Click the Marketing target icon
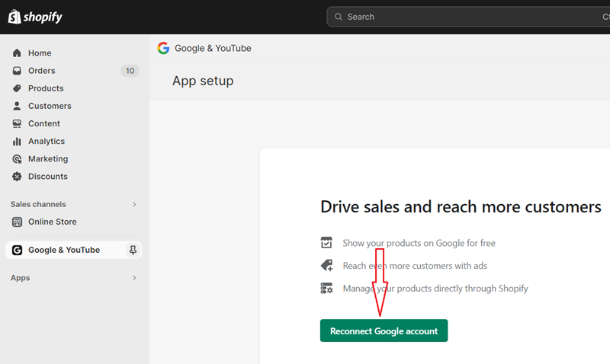The image size is (610, 364). (x=17, y=159)
